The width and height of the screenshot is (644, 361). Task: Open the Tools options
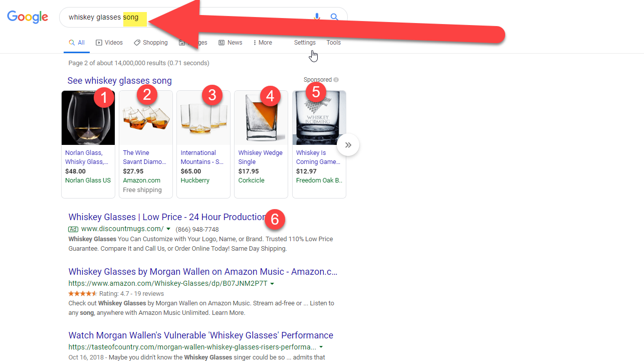(x=333, y=43)
